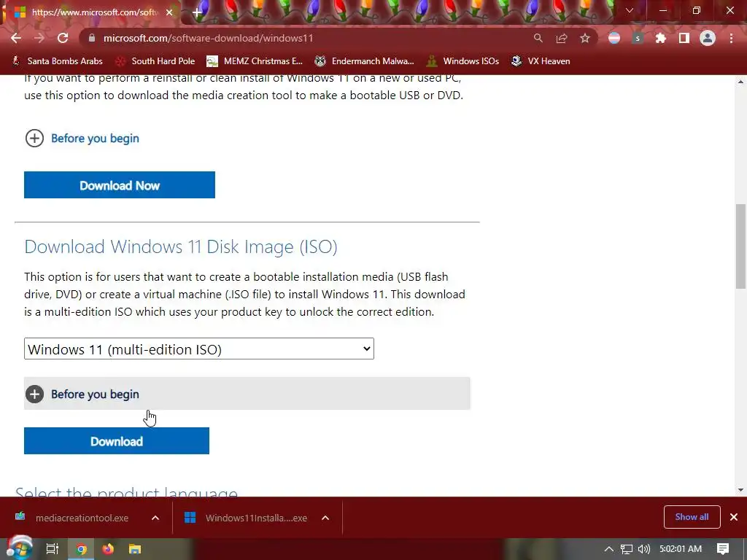Click the network tray icon

tap(627, 549)
